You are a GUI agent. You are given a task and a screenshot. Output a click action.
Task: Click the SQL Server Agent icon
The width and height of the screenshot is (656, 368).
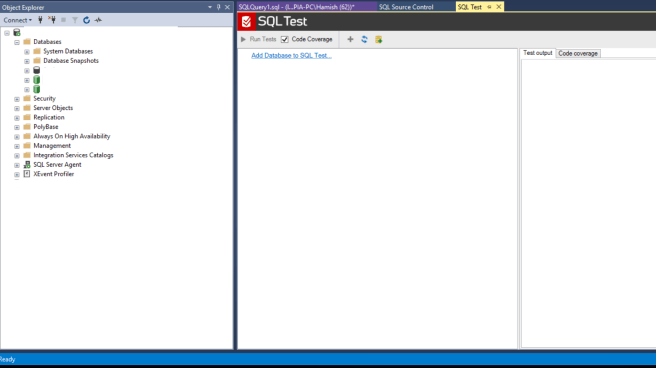pos(27,165)
